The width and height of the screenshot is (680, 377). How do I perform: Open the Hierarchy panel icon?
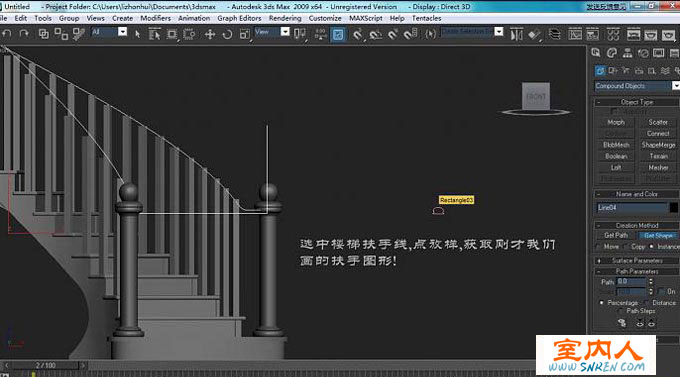click(x=627, y=53)
